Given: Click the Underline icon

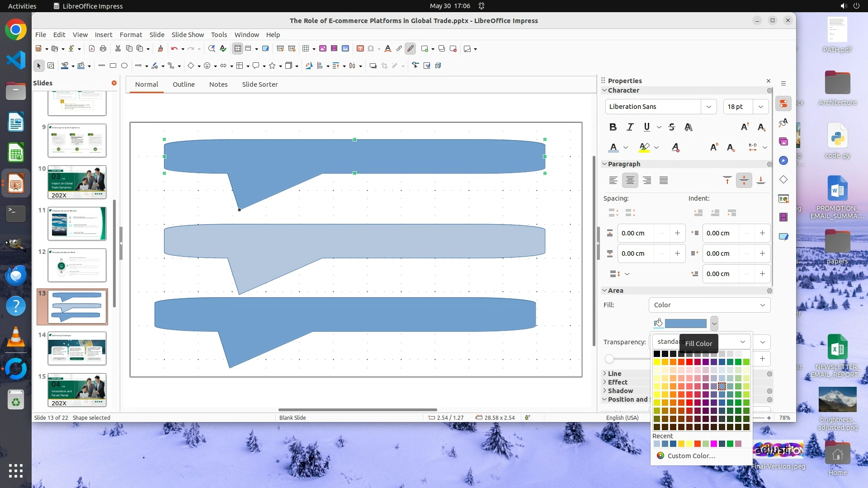Looking at the screenshot, I should pos(646,127).
